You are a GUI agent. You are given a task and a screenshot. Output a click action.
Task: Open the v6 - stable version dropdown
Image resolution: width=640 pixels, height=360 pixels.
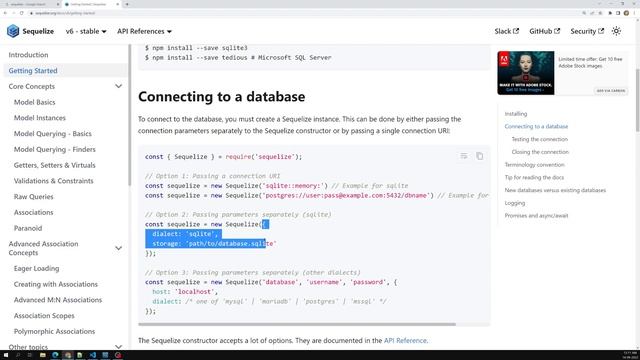[86, 31]
